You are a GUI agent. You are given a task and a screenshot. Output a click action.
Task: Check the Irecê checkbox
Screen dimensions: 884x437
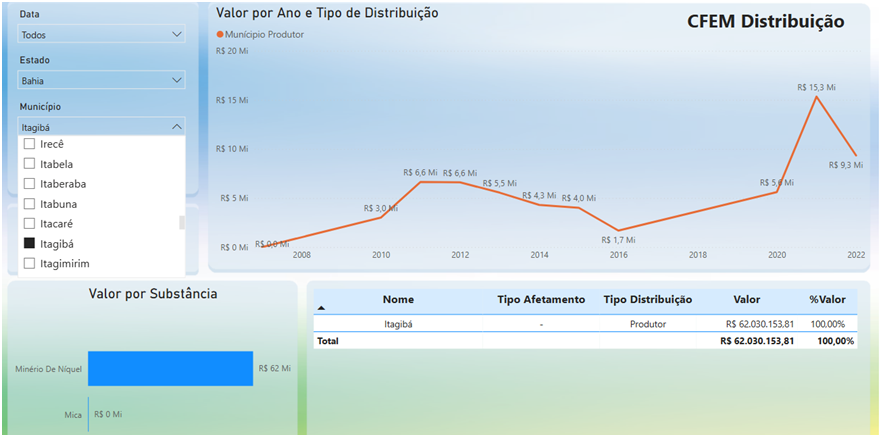pyautogui.click(x=29, y=144)
